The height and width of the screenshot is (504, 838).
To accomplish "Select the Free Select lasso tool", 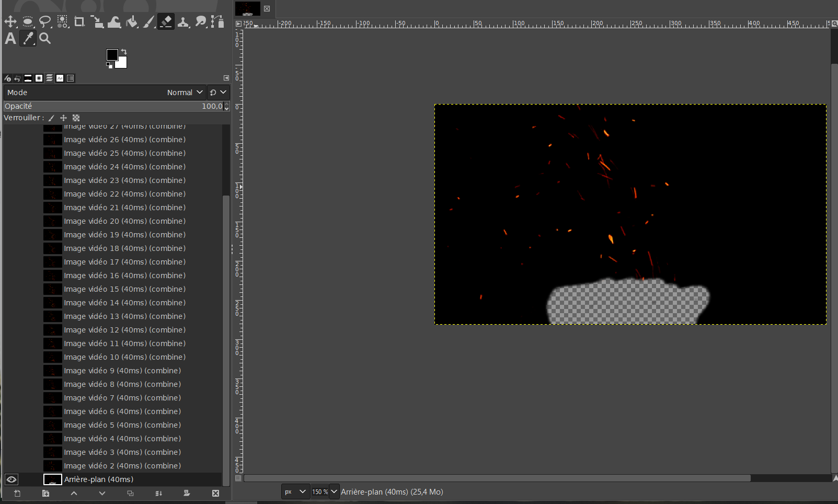I will [45, 21].
